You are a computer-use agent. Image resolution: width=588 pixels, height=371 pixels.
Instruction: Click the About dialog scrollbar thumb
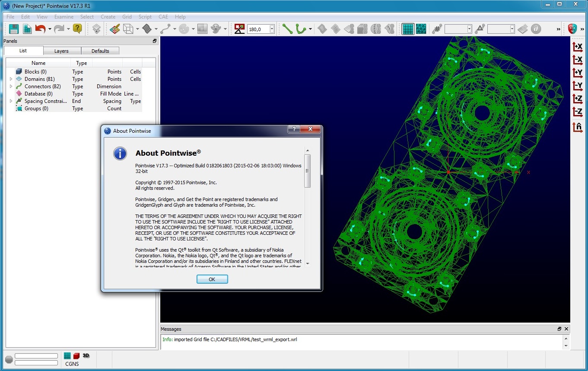[308, 171]
